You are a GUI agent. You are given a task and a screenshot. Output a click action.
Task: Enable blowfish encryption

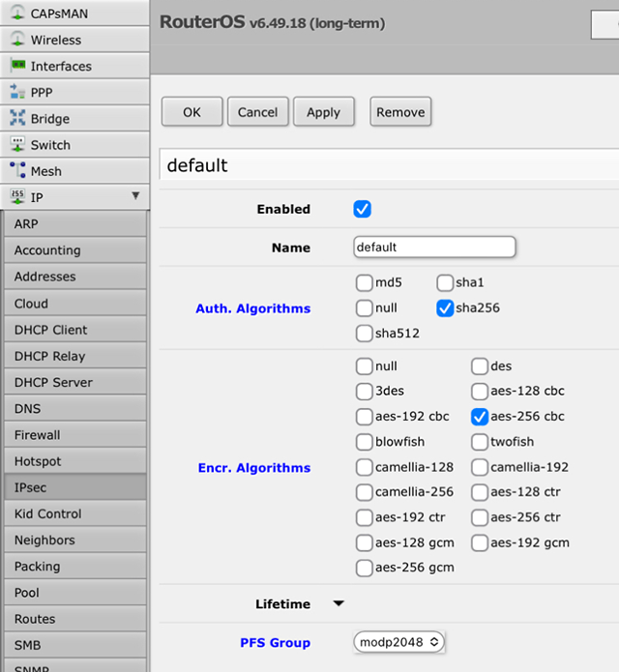364,442
